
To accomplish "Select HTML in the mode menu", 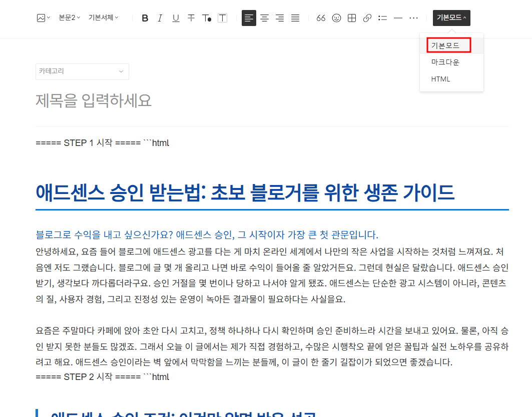I will tap(451, 79).
